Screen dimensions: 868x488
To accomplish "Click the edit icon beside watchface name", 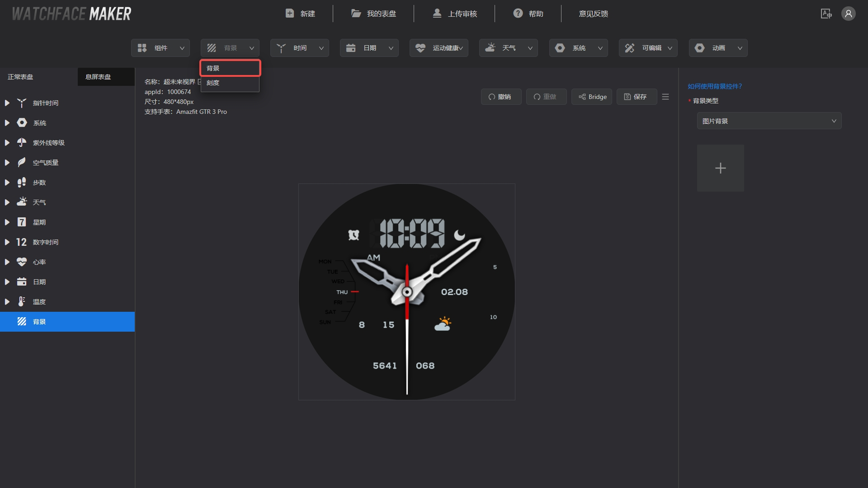I will click(x=199, y=82).
